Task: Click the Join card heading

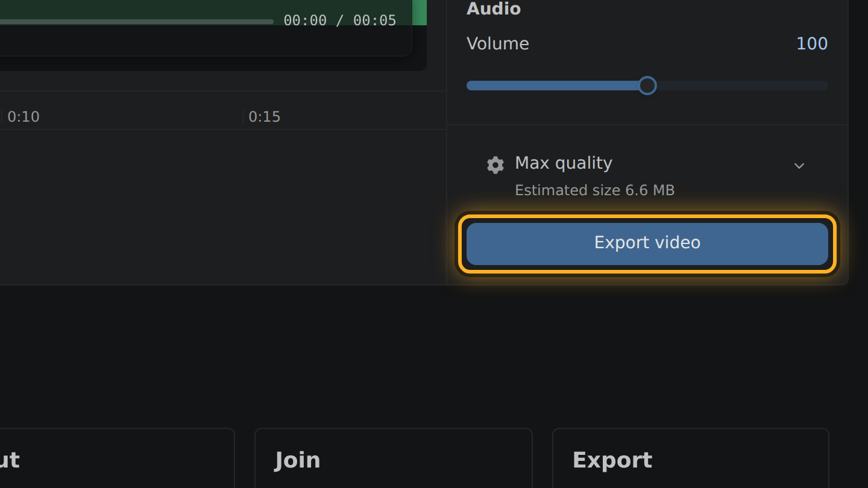Action: (298, 460)
